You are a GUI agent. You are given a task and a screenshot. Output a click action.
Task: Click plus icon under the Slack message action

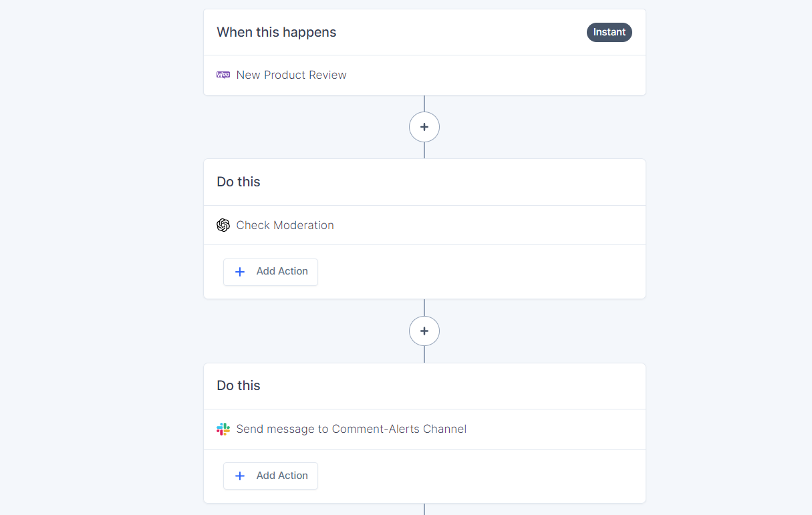pos(240,476)
